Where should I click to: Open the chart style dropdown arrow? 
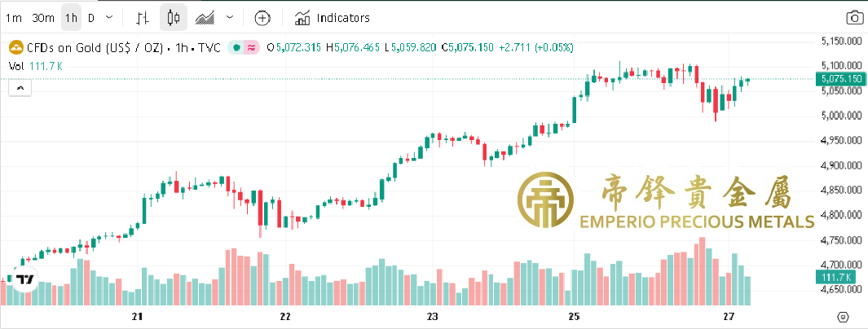(x=229, y=17)
